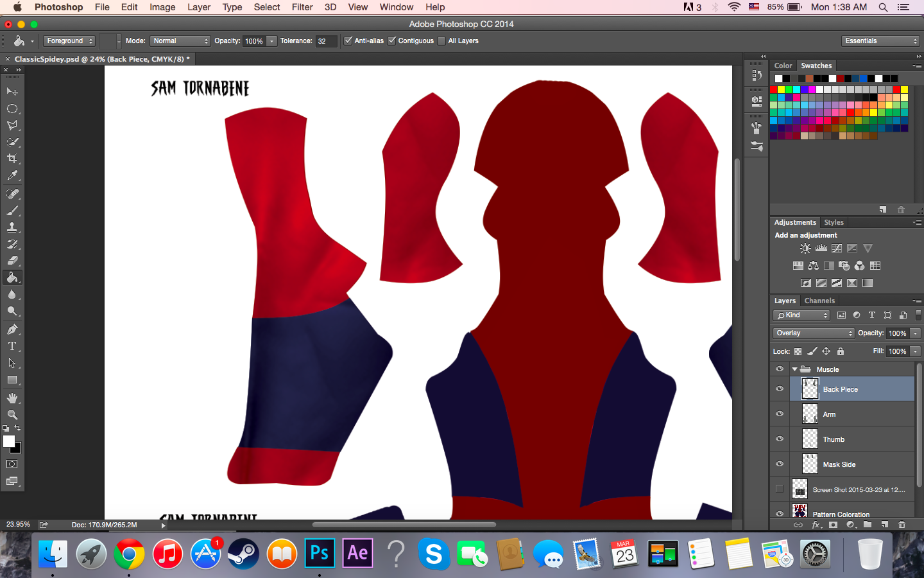Show the Screen Shot layer
This screenshot has width=924, height=578.
(x=780, y=489)
